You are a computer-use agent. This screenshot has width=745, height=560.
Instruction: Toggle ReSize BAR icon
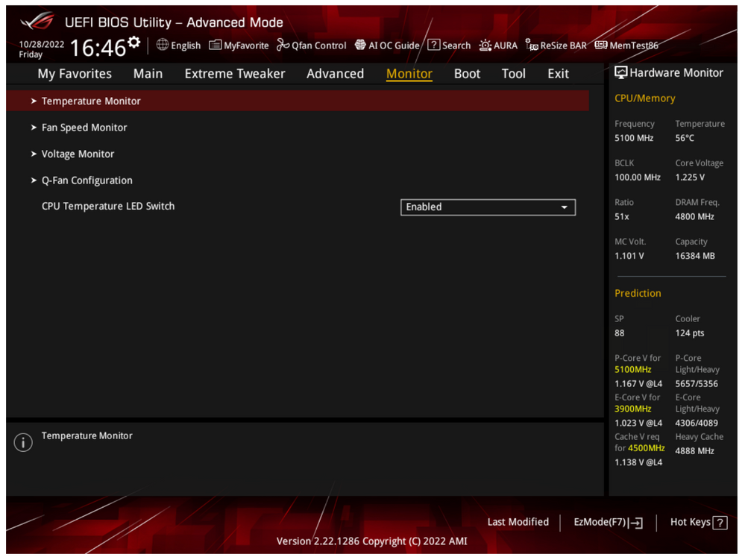[x=532, y=45]
